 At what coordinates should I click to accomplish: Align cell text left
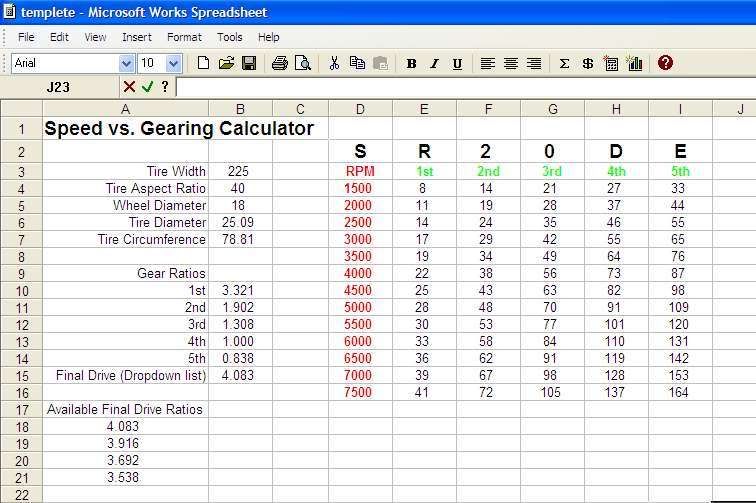pyautogui.click(x=487, y=64)
